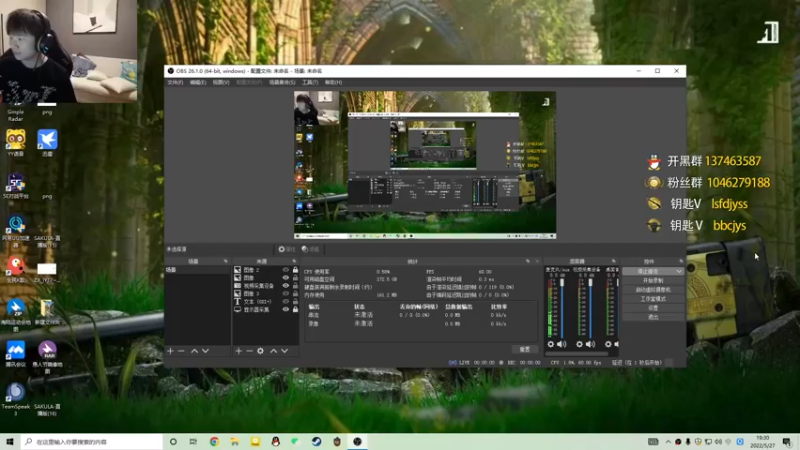Click the 5E对战平台 desktop shortcut
Screen dimensions: 800x450
coord(16,185)
